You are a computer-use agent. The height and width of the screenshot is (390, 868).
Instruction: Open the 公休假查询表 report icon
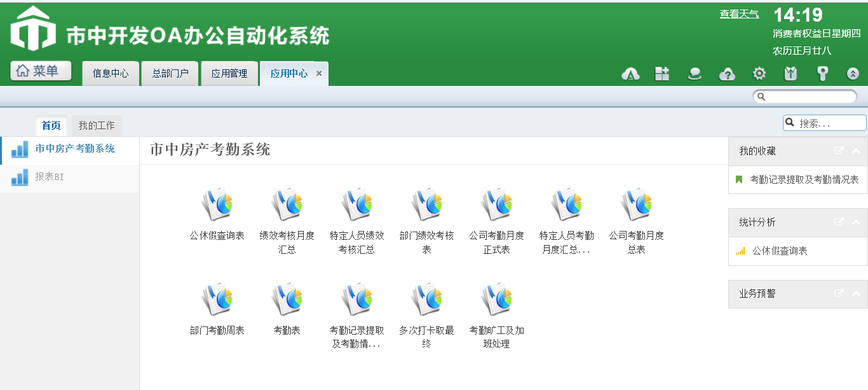[x=217, y=205]
